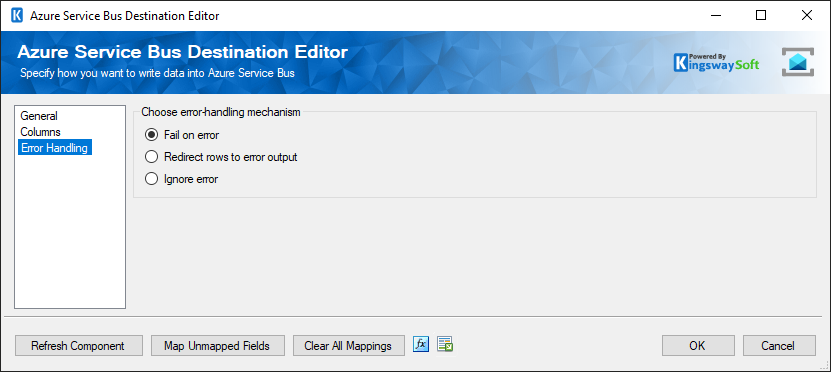Open the Error Handling page
Image resolution: width=831 pixels, height=372 pixels.
pyautogui.click(x=55, y=148)
